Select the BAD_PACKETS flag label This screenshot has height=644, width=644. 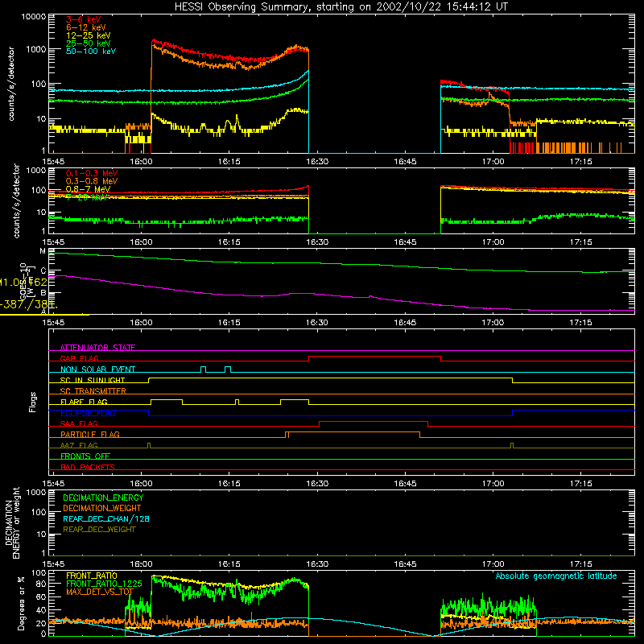(88, 467)
